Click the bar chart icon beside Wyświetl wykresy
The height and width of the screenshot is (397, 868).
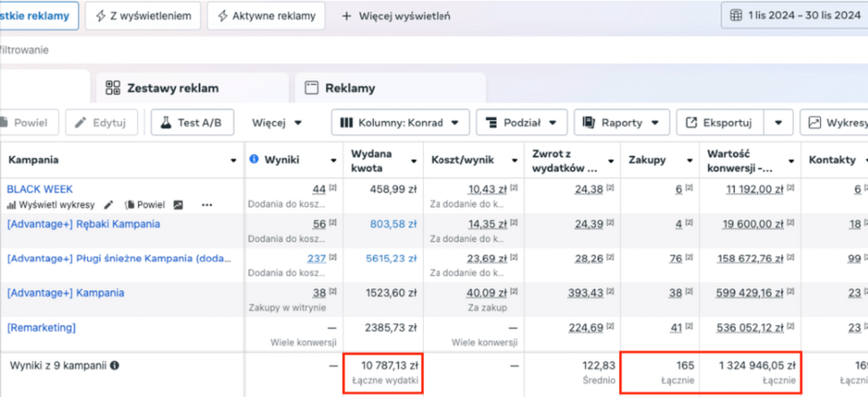pos(11,205)
